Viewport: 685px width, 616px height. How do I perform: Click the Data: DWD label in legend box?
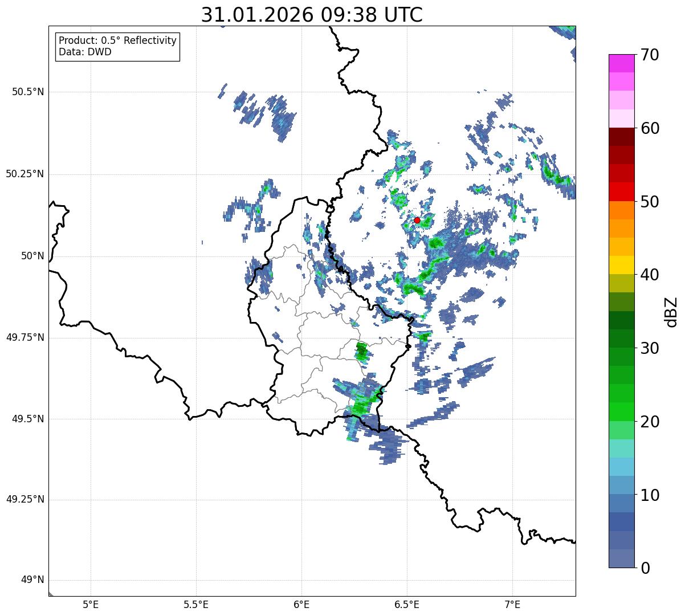pyautogui.click(x=85, y=52)
